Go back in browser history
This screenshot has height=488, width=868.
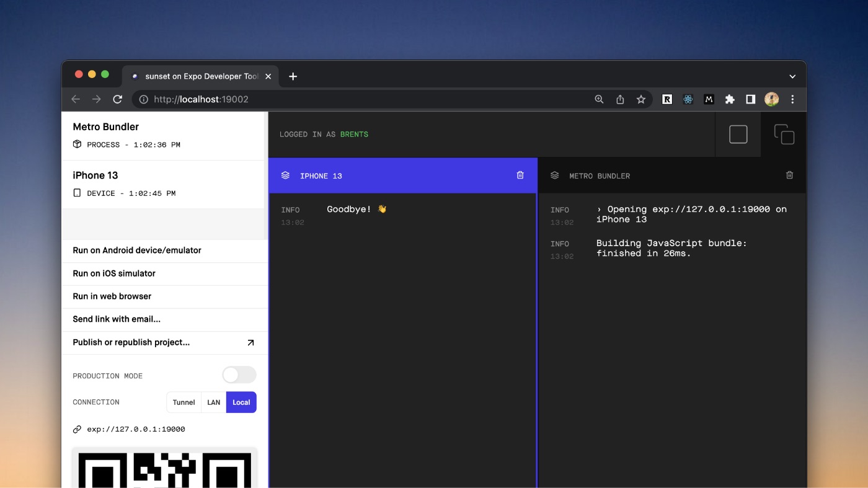tap(76, 99)
